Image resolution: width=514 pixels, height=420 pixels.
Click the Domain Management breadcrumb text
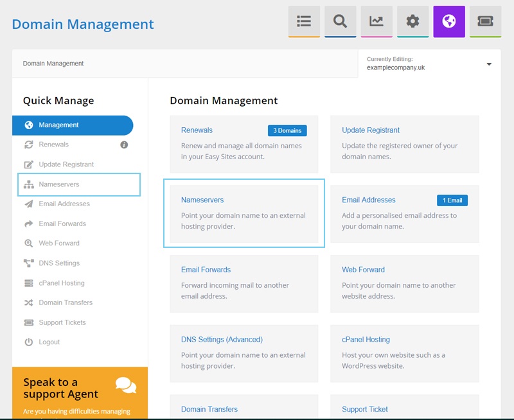point(53,64)
